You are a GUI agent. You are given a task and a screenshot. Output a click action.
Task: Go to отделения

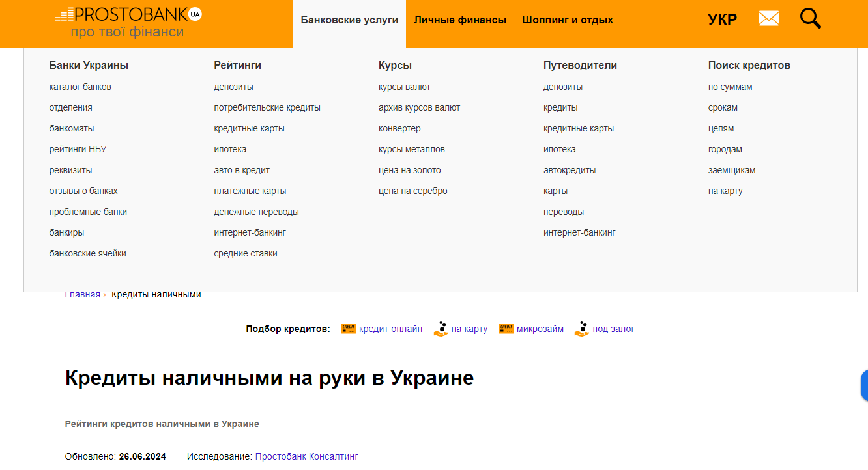(x=71, y=107)
